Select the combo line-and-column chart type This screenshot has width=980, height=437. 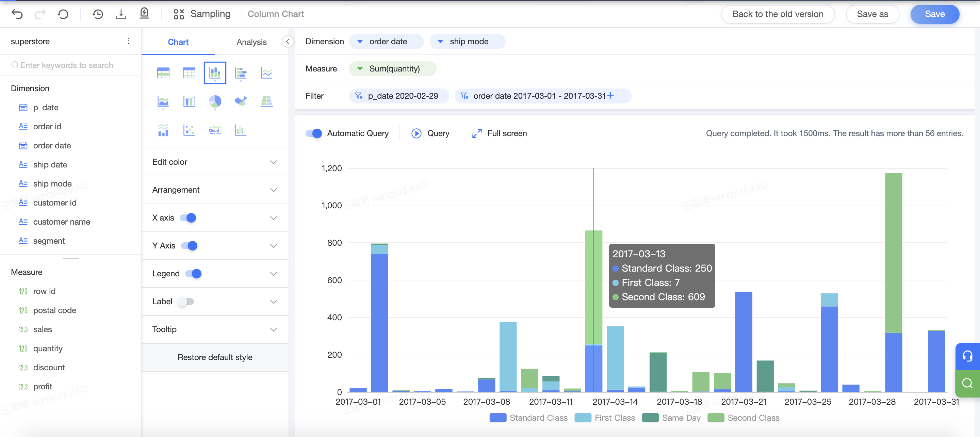(x=163, y=130)
